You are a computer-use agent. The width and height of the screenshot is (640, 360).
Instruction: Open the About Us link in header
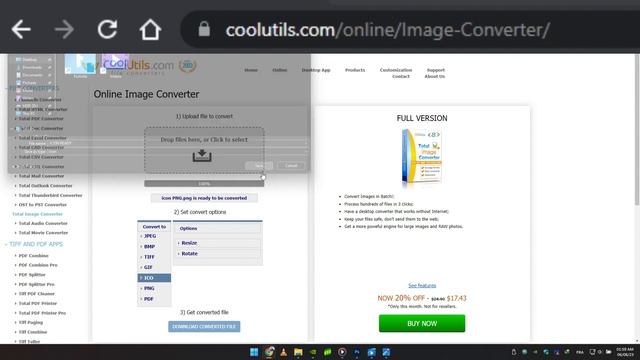tap(435, 76)
